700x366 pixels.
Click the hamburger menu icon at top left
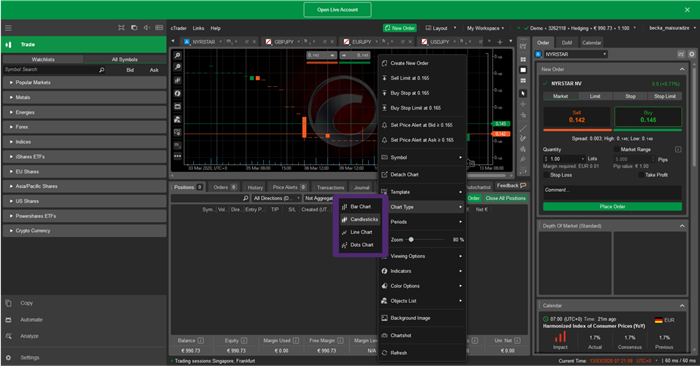point(8,28)
